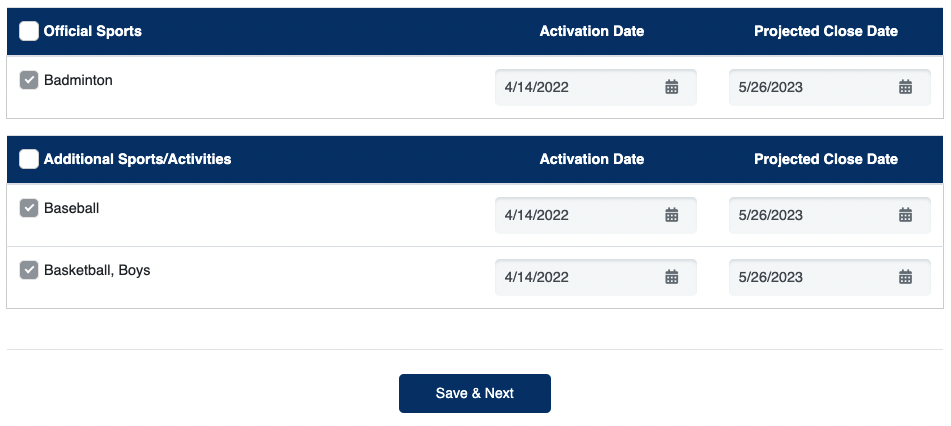
Task: Open calendar icon for Badminton projected close date
Action: click(x=905, y=87)
